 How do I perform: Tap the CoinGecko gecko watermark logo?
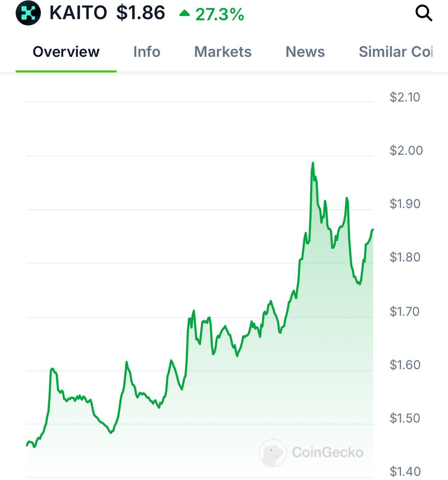pyautogui.click(x=273, y=453)
